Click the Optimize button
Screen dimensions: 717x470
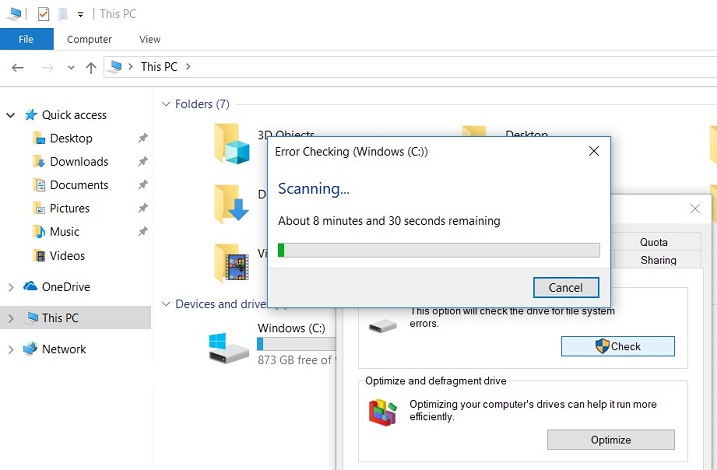610,440
